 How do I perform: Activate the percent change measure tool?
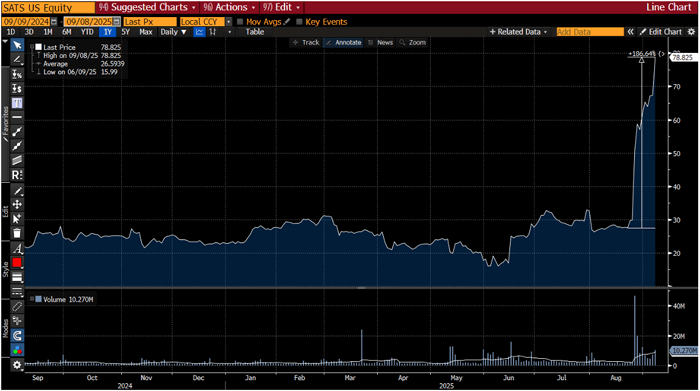(17, 74)
